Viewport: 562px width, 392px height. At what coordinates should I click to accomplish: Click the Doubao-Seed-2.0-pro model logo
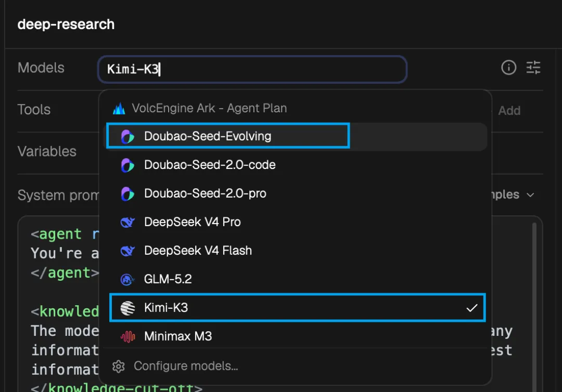point(127,194)
